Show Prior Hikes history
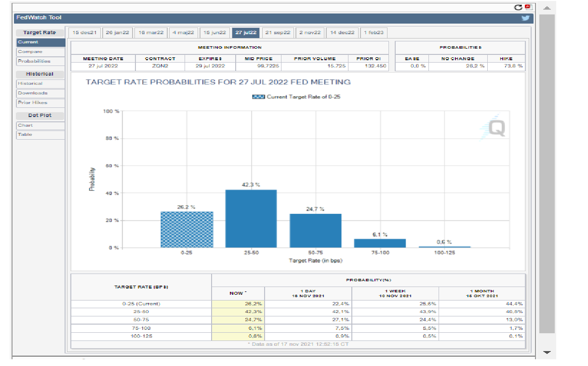The image size is (588, 366). click(40, 103)
